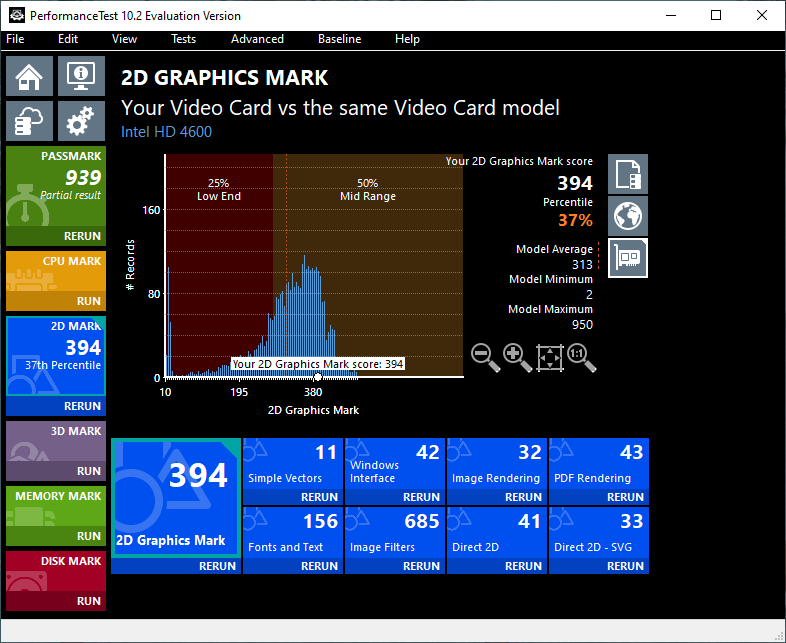786x643 pixels.
Task: Zoom in the chart with plus magnifier
Action: [517, 358]
